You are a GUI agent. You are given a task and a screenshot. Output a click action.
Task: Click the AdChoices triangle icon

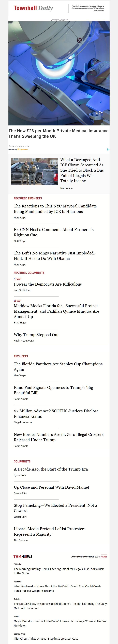pos(108,149)
